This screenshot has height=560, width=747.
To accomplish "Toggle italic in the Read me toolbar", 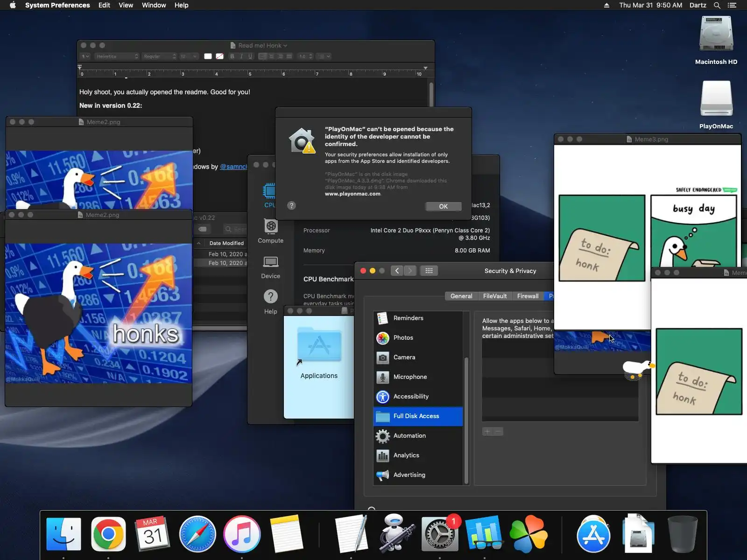I will (241, 56).
